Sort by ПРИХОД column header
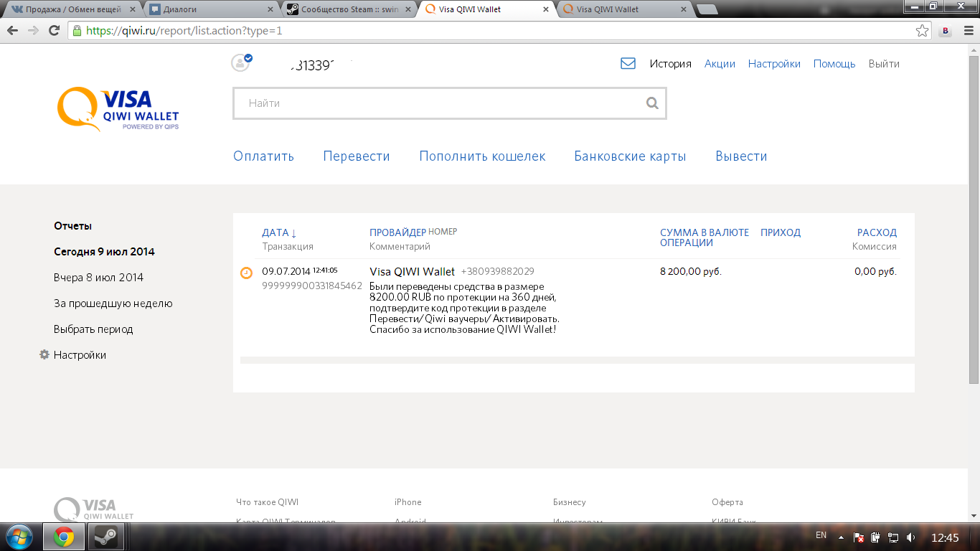This screenshot has height=551, width=980. tap(781, 232)
